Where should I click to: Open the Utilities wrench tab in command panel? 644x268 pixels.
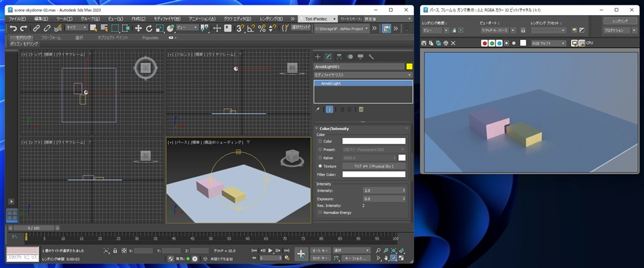(371, 56)
